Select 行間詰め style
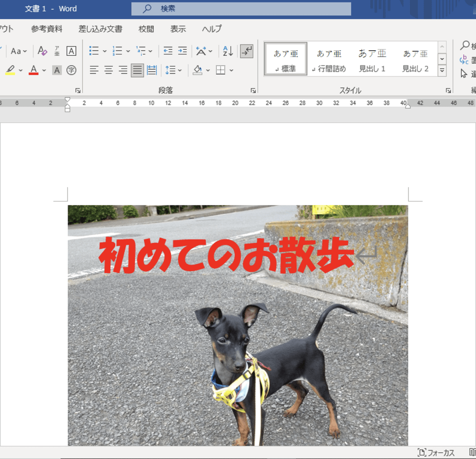This screenshot has width=476, height=459. point(329,59)
